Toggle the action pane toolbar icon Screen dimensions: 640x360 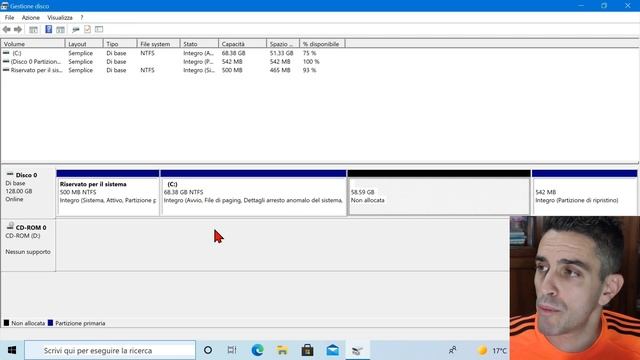pyautogui.click(x=60, y=29)
